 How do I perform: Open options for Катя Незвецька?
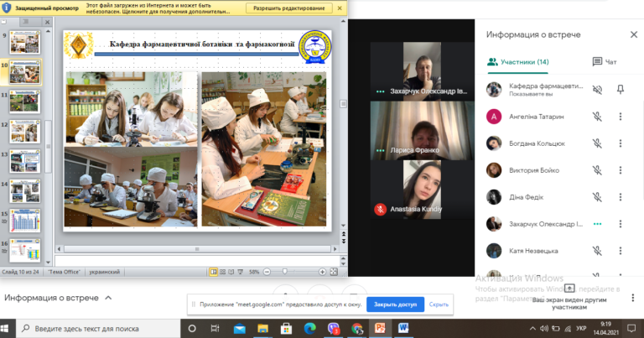621,251
